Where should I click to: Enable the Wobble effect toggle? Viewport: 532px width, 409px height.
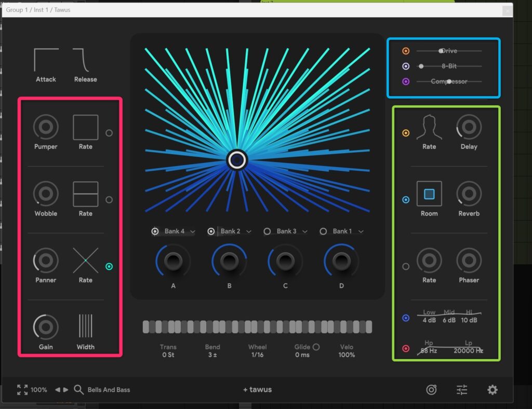pos(109,200)
